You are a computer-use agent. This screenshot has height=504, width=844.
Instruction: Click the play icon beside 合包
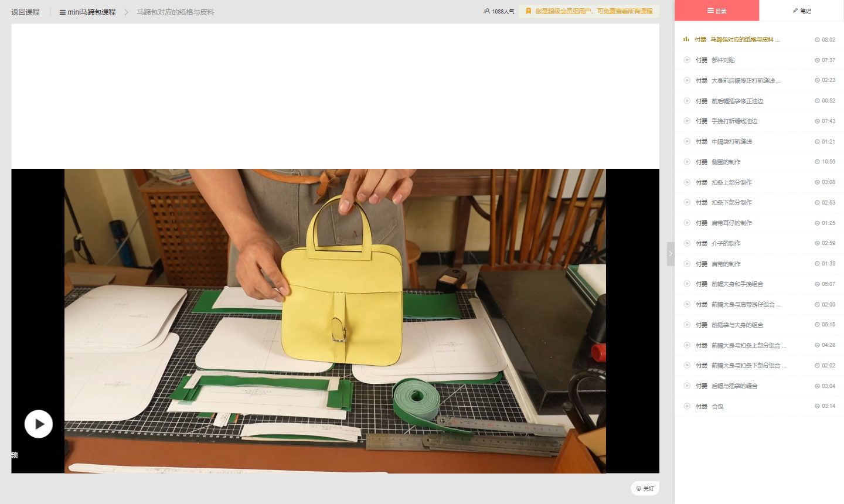pyautogui.click(x=687, y=406)
